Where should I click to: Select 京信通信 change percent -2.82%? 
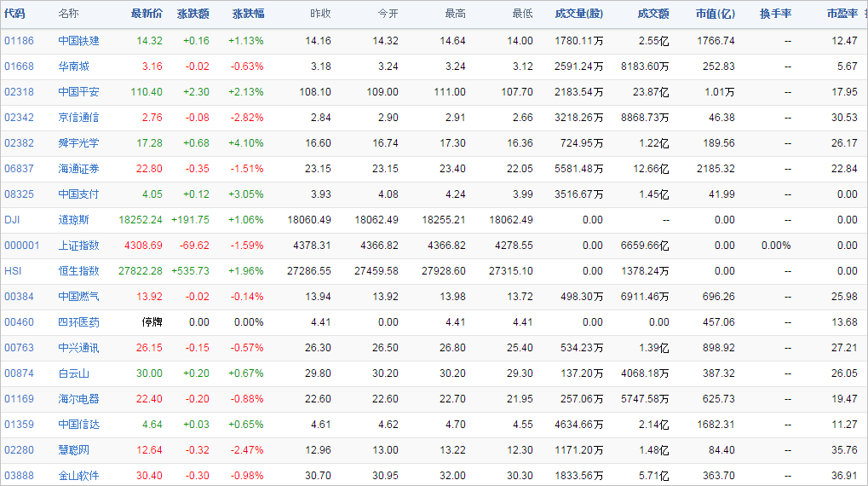tap(247, 118)
